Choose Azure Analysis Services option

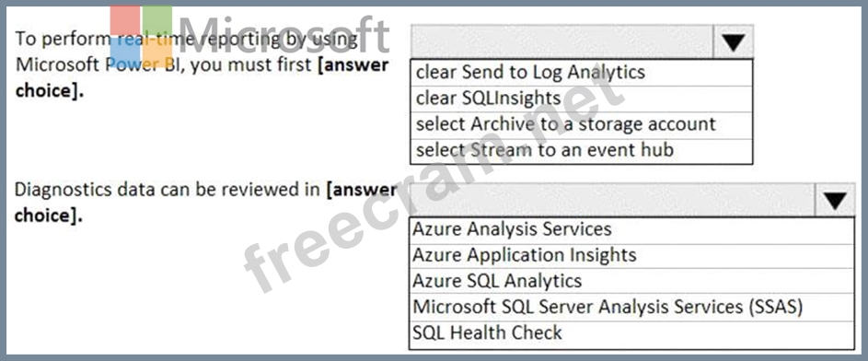631,230
